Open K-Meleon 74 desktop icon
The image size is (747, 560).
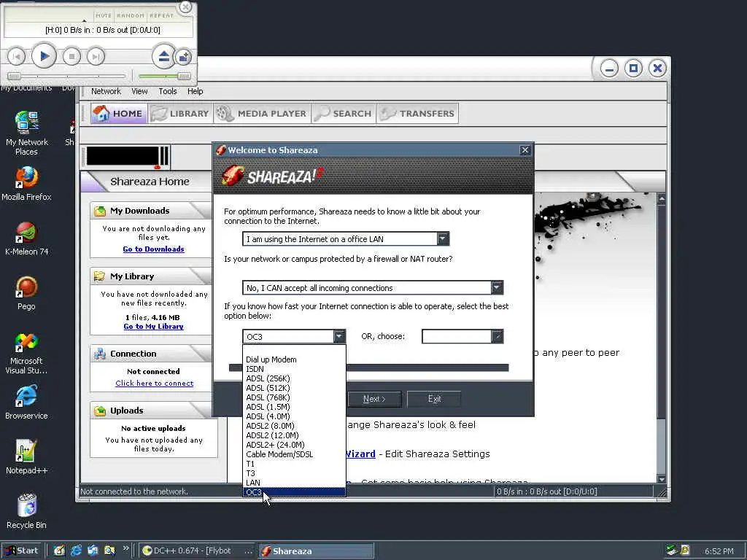pyautogui.click(x=27, y=238)
